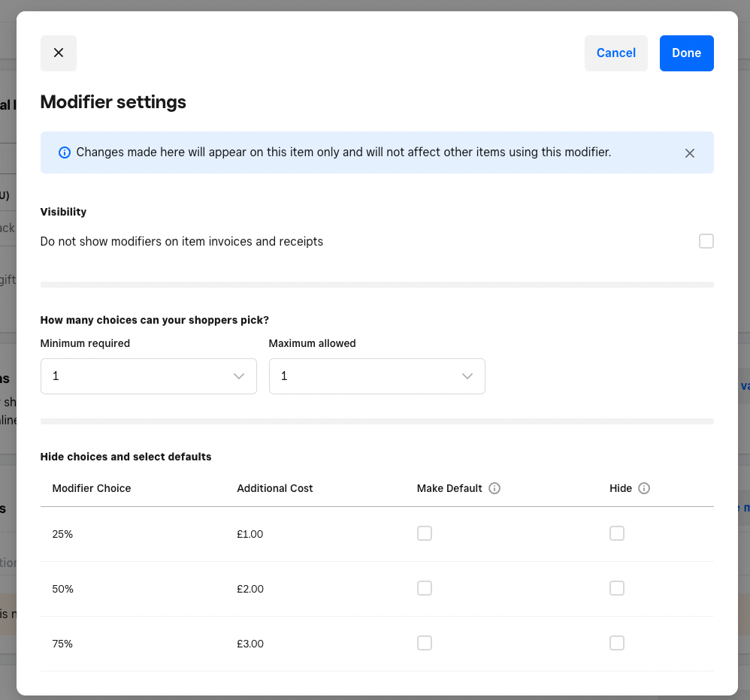This screenshot has height=700, width=750.
Task: Click the Minimum required dropdown chevron
Action: [x=239, y=376]
